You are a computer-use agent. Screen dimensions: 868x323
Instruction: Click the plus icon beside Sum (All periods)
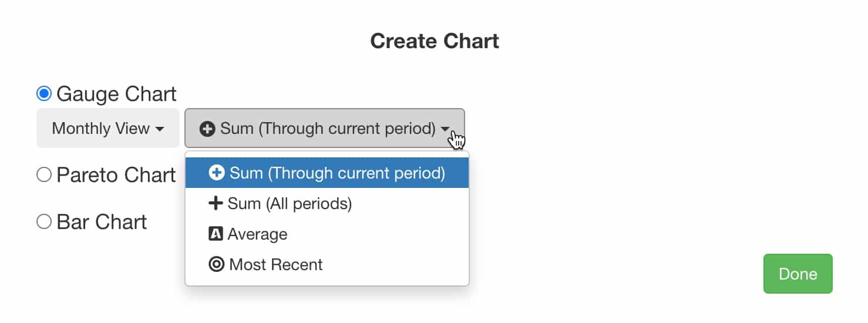[216, 203]
